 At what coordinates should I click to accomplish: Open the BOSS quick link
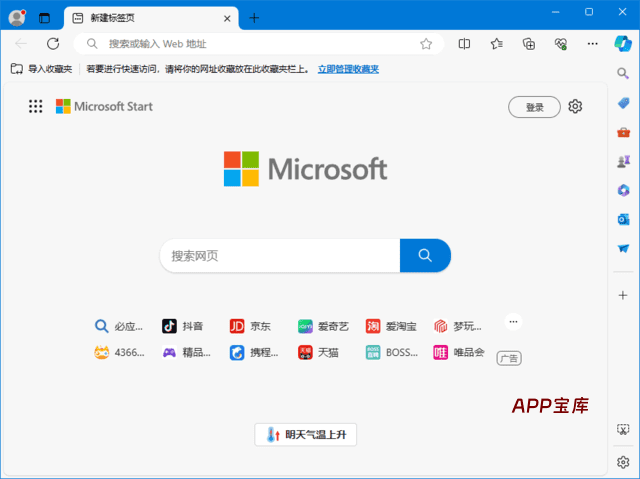(x=391, y=352)
